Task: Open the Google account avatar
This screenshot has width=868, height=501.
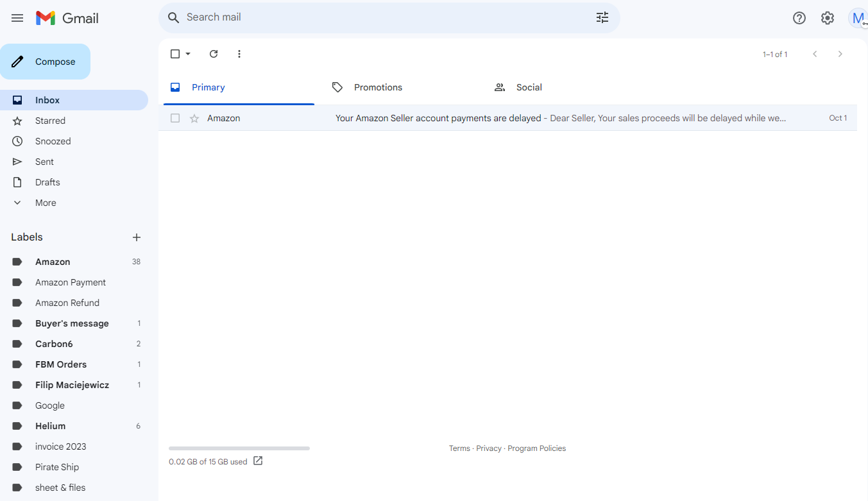Action: click(858, 18)
